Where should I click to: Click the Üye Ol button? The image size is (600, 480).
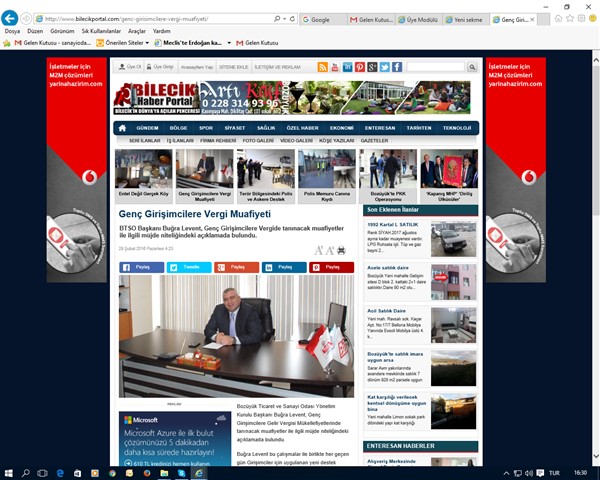pyautogui.click(x=130, y=67)
